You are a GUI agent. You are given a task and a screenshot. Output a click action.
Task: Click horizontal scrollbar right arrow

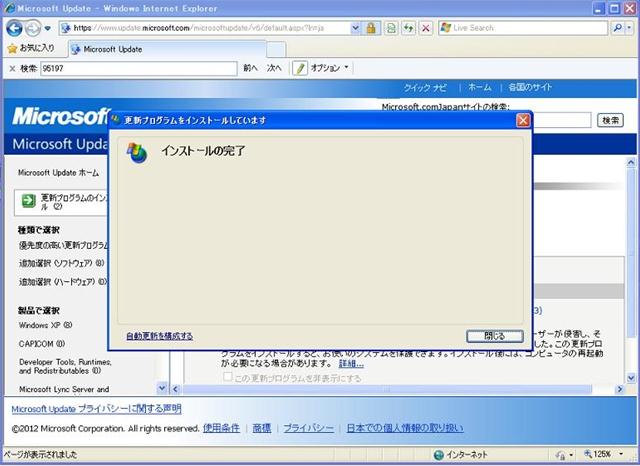point(620,389)
